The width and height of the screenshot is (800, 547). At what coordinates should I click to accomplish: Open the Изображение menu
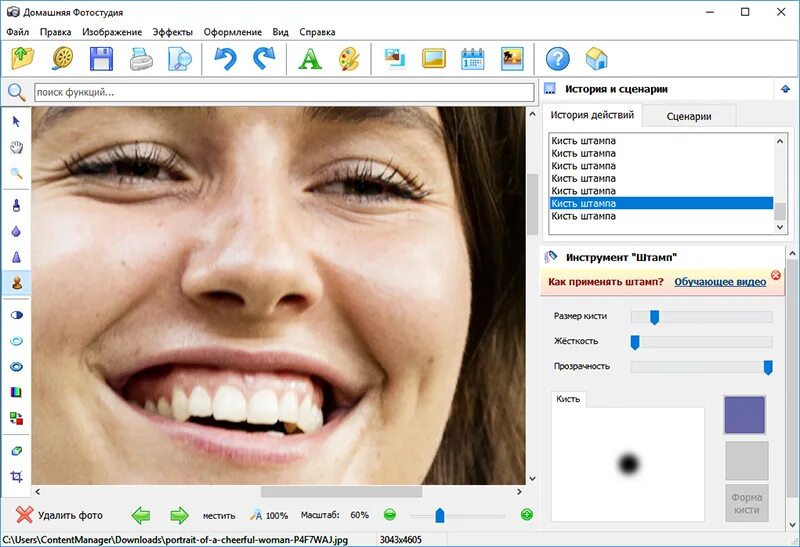coord(112,32)
